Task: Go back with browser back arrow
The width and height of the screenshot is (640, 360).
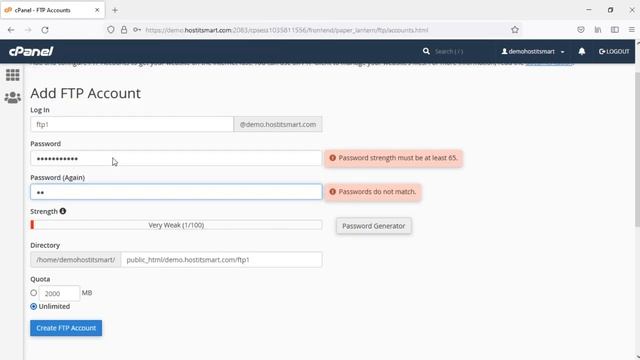Action: tap(11, 30)
